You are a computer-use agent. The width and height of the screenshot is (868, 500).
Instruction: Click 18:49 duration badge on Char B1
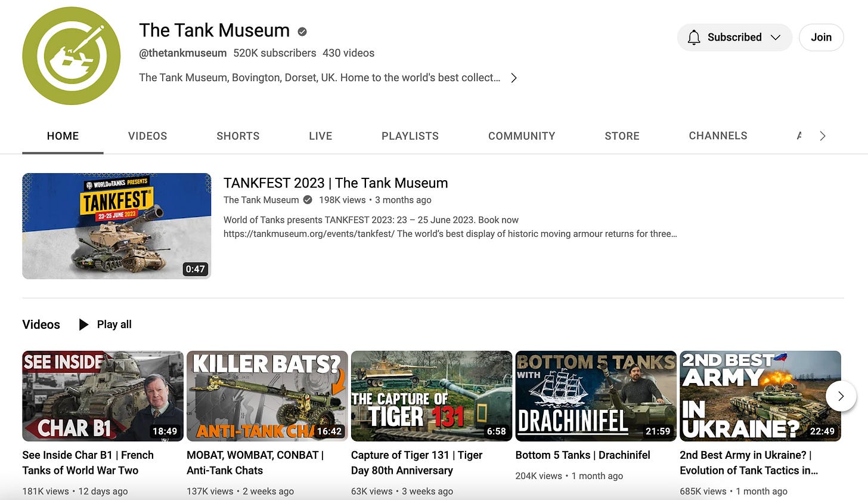pyautogui.click(x=165, y=431)
